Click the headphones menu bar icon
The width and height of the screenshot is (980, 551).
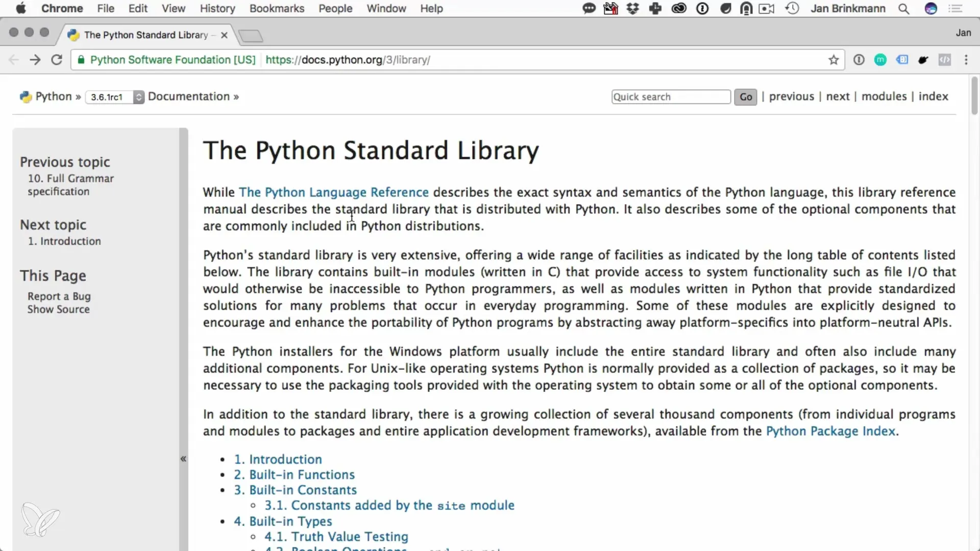(746, 9)
